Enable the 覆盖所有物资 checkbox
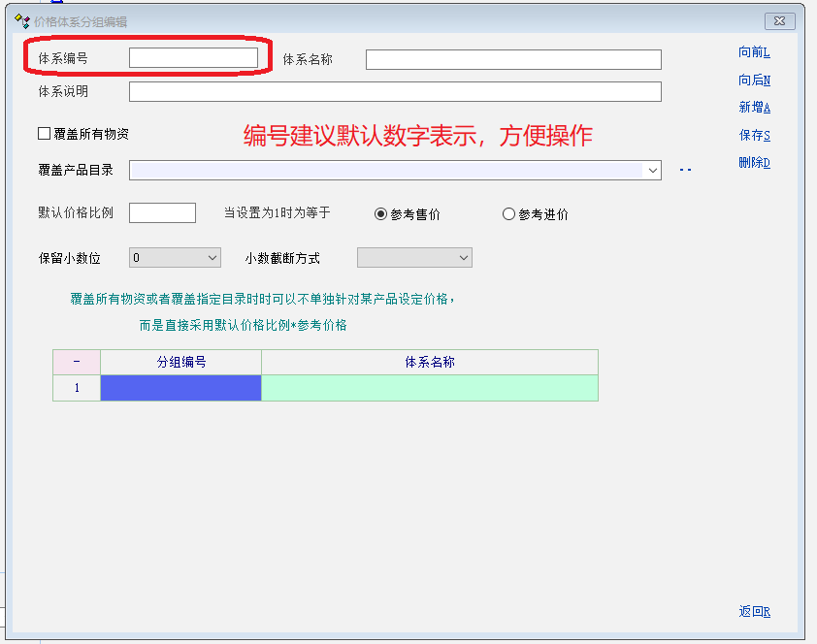Screen dimensions: 817x644 [45, 134]
